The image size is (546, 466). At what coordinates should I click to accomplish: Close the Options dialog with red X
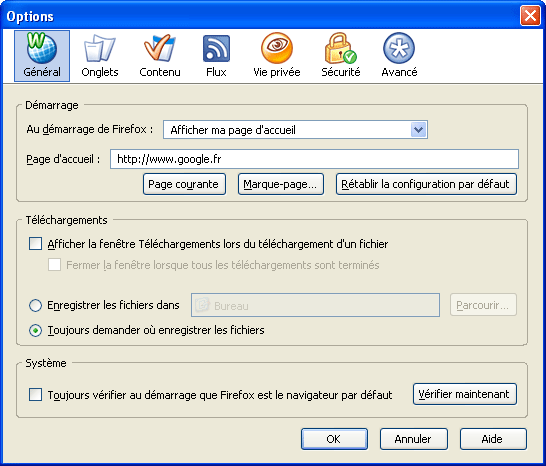point(530,16)
